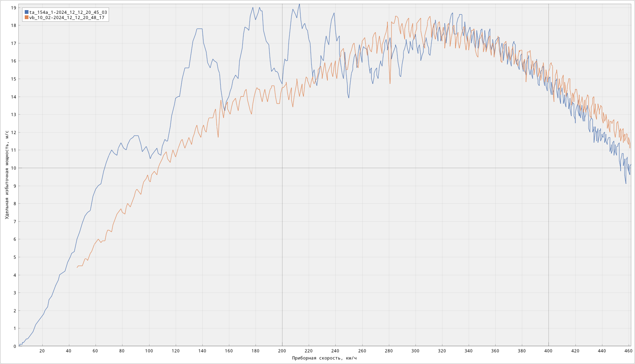
Task: Click where the bold 200 and 10 gridlines cross
Action: [x=282, y=168]
